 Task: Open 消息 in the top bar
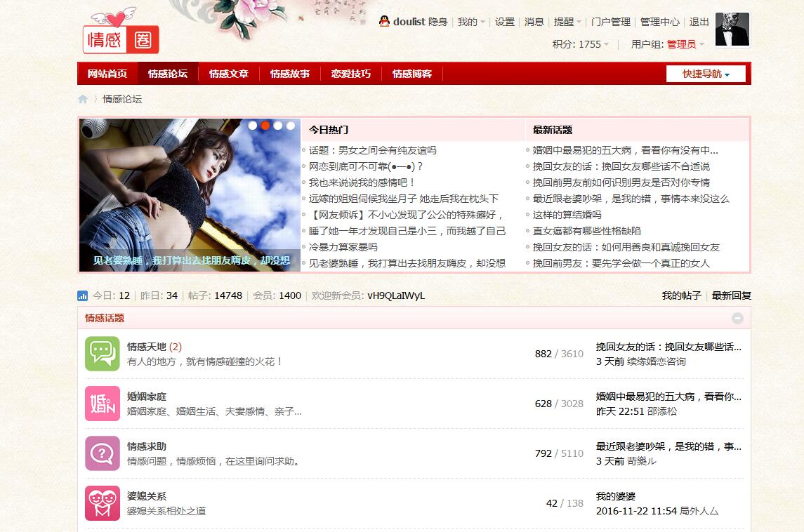point(534,22)
